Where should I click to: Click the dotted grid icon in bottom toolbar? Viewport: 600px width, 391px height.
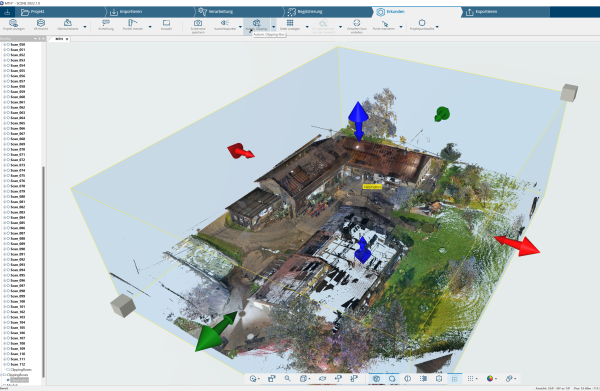tap(471, 378)
